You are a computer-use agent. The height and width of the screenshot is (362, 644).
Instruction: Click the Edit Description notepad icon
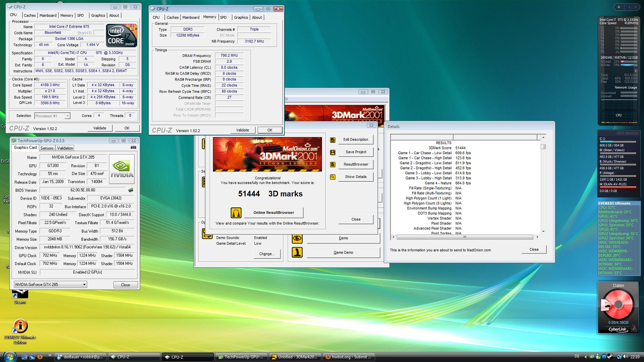(332, 140)
